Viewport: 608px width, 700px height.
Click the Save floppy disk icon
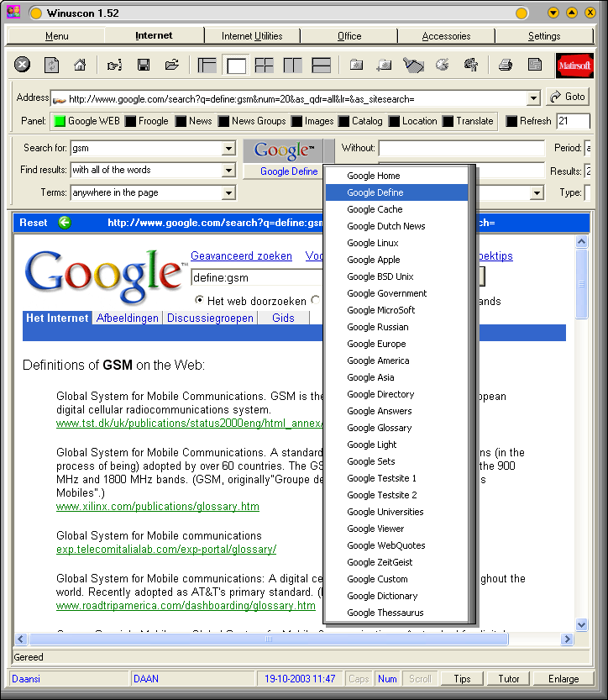coord(144,66)
